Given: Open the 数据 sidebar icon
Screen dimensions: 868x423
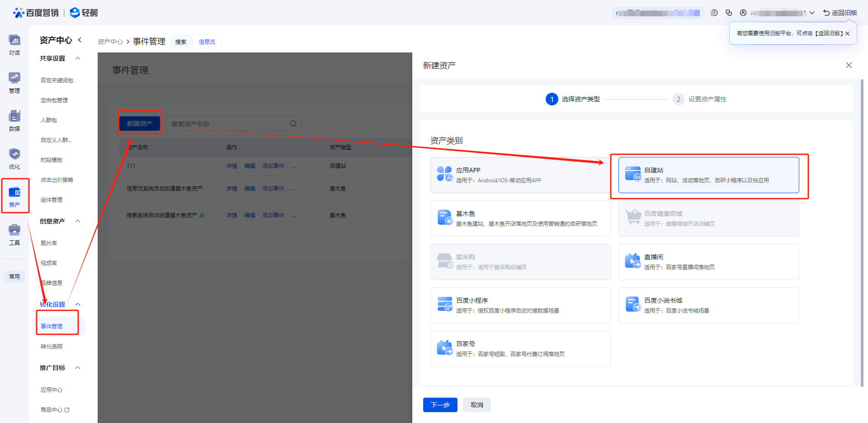Looking at the screenshot, I should (x=14, y=120).
